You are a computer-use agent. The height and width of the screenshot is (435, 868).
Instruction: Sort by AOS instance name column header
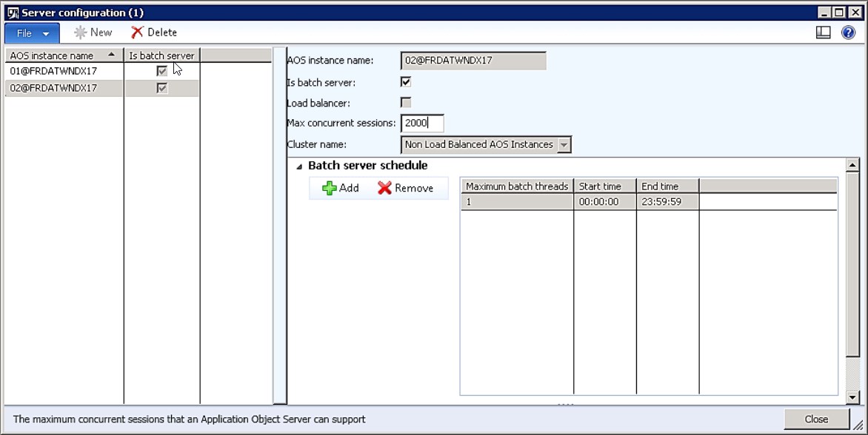tap(64, 55)
